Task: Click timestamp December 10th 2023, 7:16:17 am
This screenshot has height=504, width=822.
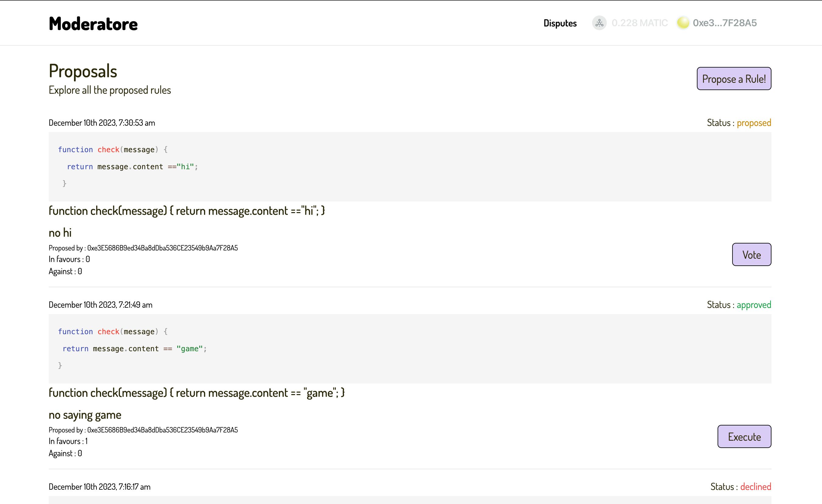Action: click(x=100, y=487)
